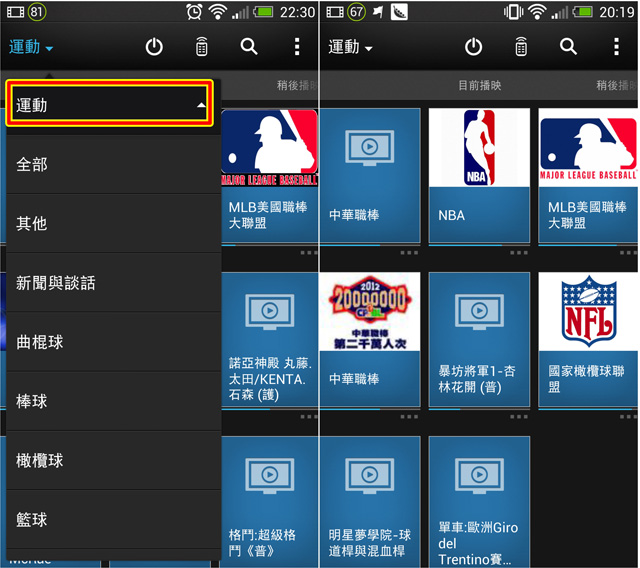Tap alarm clock icon in left status bar

coord(194,11)
